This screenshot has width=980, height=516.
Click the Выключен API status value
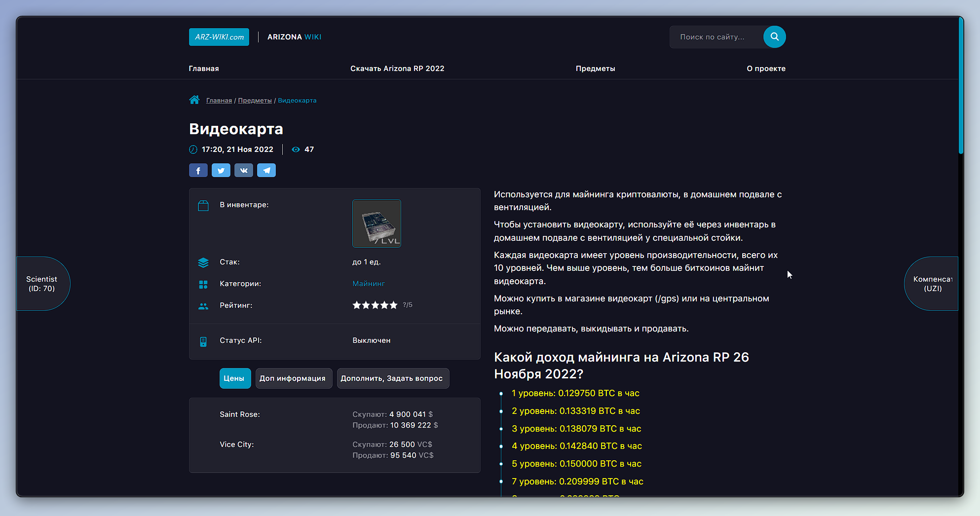click(372, 340)
